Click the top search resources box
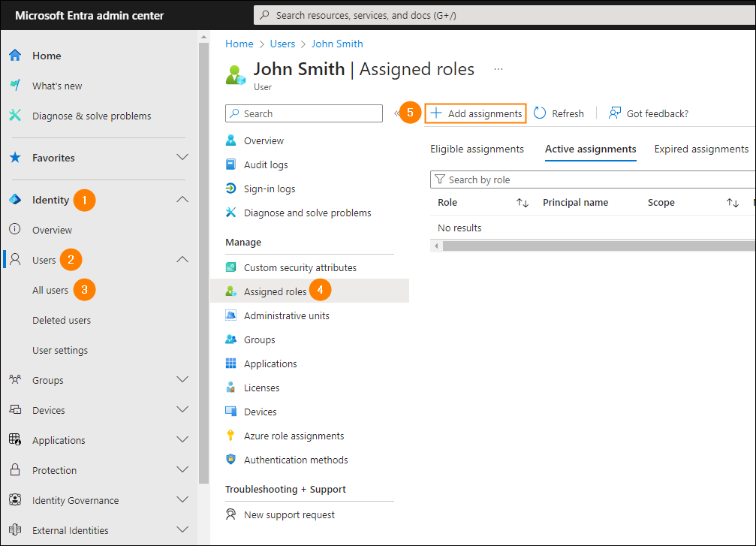This screenshot has width=756, height=546. [505, 15]
